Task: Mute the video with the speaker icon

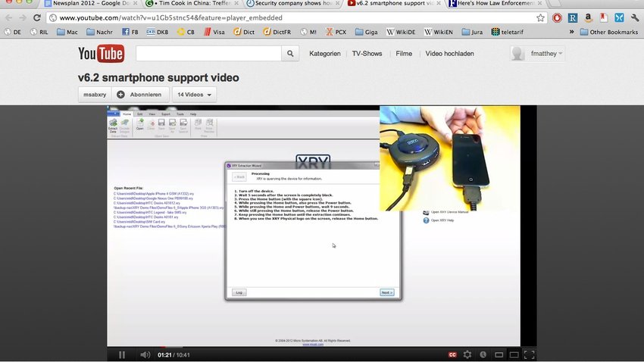Action: [145, 355]
